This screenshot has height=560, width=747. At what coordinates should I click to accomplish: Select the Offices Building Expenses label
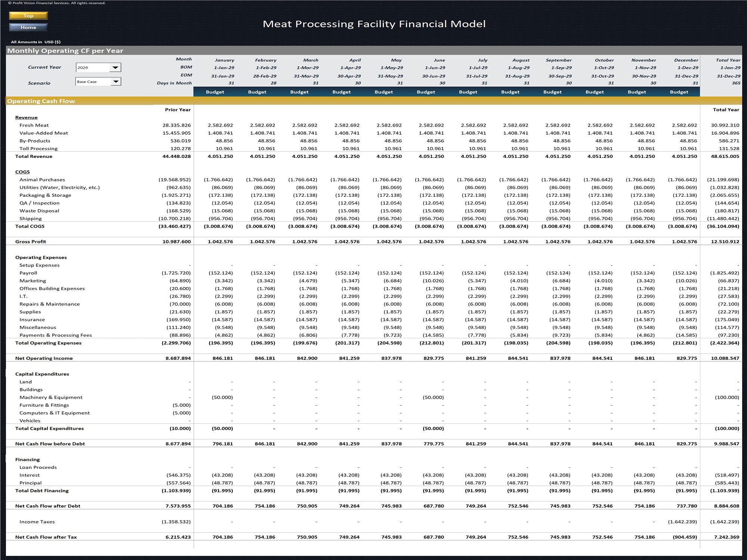(x=52, y=289)
